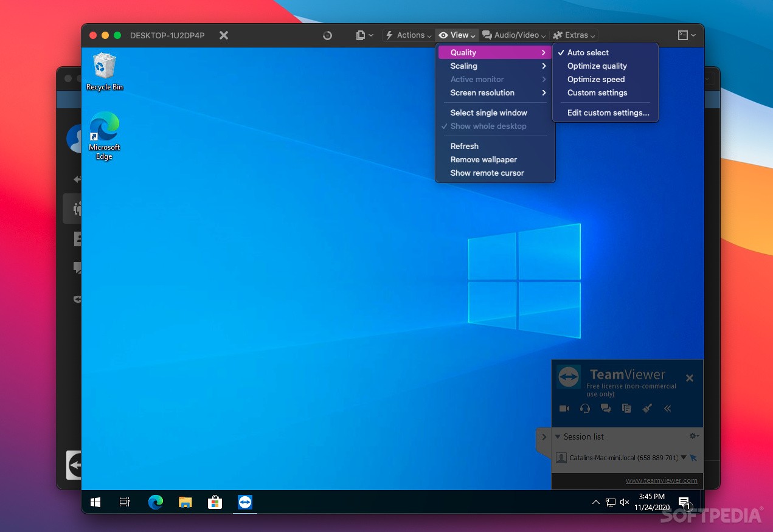This screenshot has height=532, width=773.
Task: Show hidden system tray icons
Action: tap(595, 502)
